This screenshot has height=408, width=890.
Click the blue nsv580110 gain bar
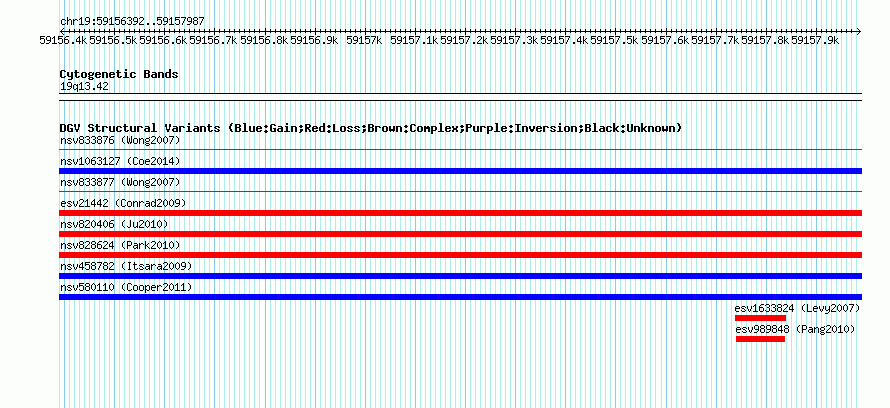(460, 297)
